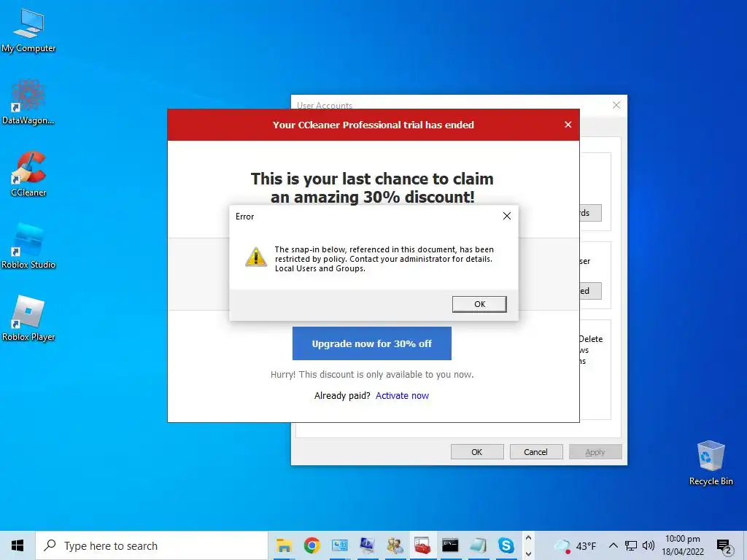Click Apply in User Accounts window
The height and width of the screenshot is (560, 747).
[595, 452]
